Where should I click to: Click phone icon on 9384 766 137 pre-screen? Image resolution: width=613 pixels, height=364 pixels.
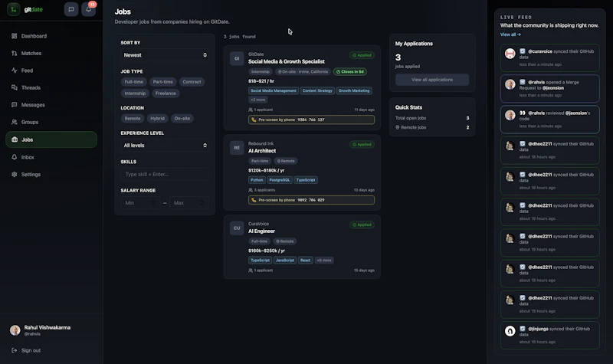(254, 120)
